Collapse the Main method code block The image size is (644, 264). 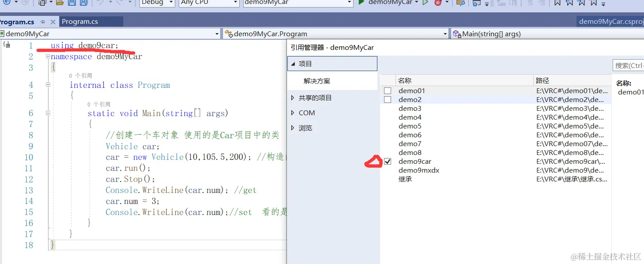[x=48, y=113]
